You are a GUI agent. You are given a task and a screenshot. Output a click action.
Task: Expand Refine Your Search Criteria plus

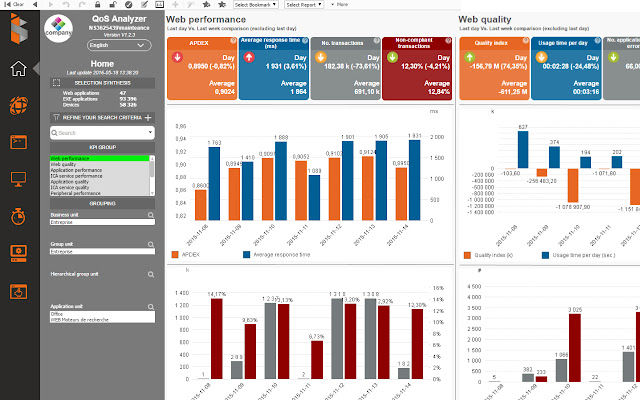coord(148,118)
